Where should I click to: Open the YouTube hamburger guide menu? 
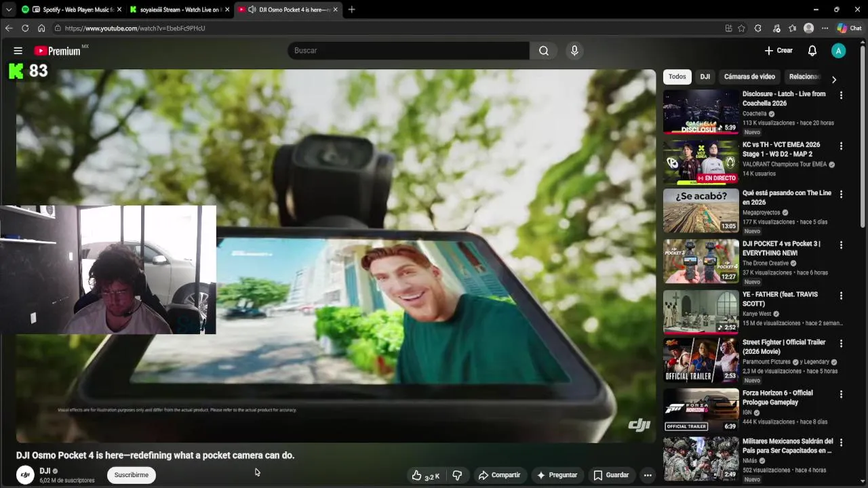[18, 51]
